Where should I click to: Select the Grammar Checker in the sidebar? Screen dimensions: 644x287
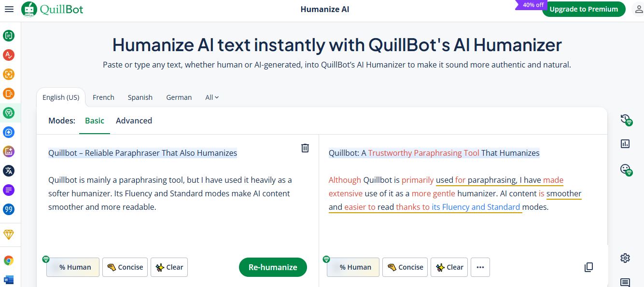point(9,55)
